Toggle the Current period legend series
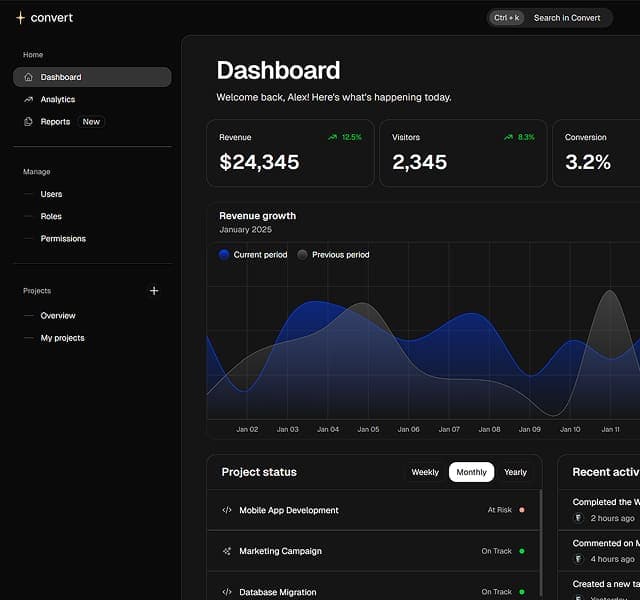640x600 pixels. pyautogui.click(x=253, y=255)
